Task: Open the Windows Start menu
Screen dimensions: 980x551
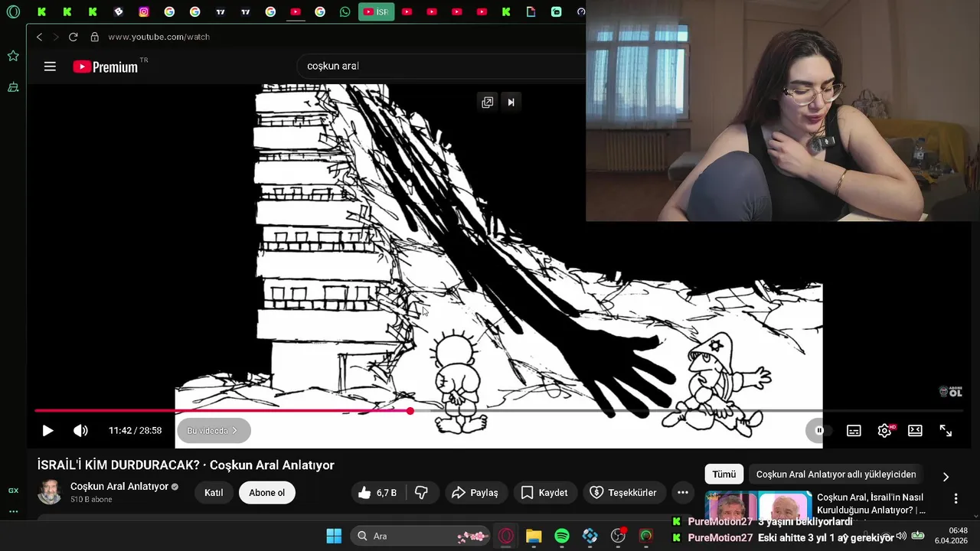Action: (x=334, y=536)
